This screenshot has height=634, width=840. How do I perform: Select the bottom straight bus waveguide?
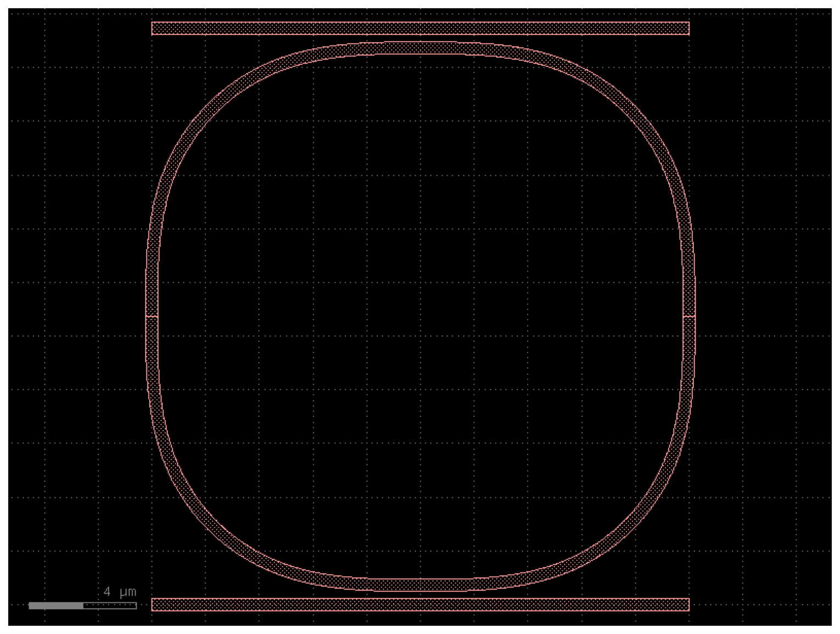[x=420, y=604]
